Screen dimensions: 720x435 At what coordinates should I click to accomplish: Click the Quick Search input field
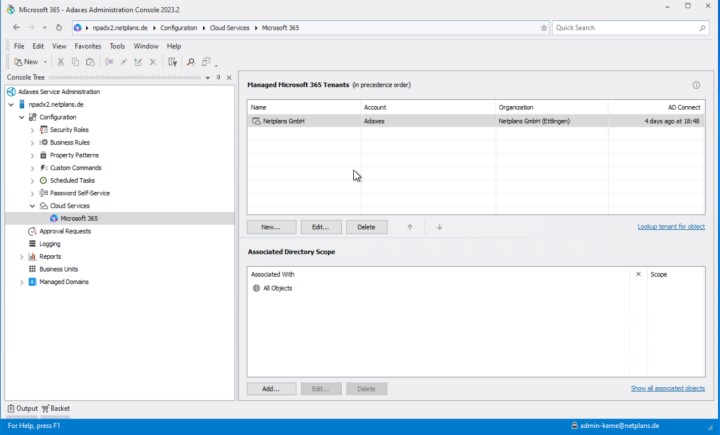[x=620, y=28]
